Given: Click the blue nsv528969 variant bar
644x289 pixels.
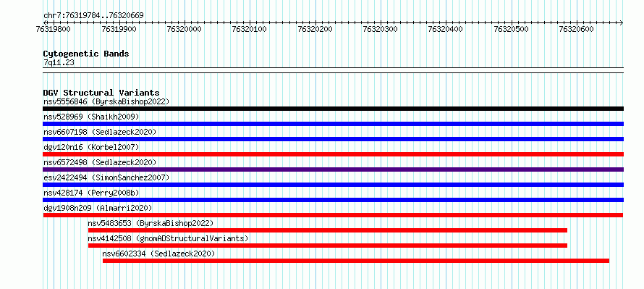Looking at the screenshot, I should pos(333,124).
